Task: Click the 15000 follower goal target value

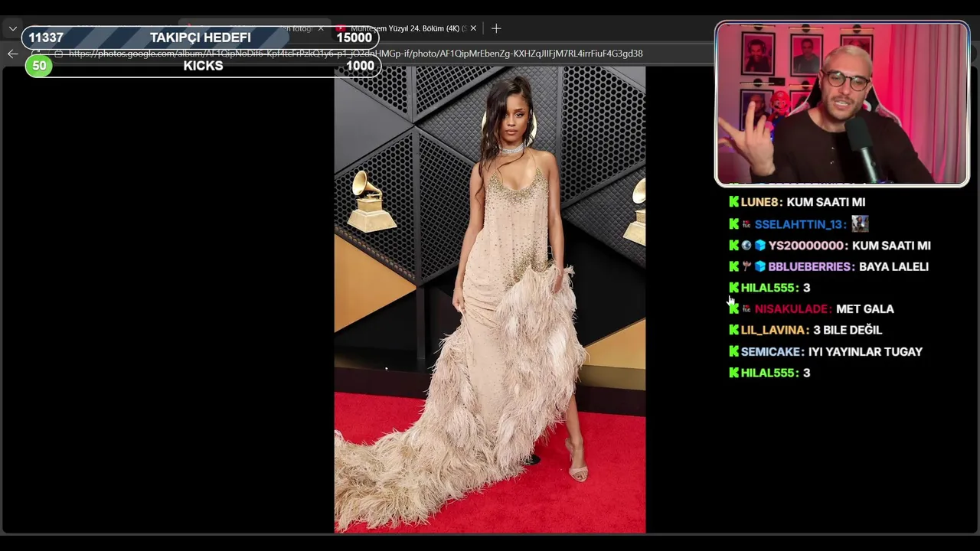Action: [354, 37]
